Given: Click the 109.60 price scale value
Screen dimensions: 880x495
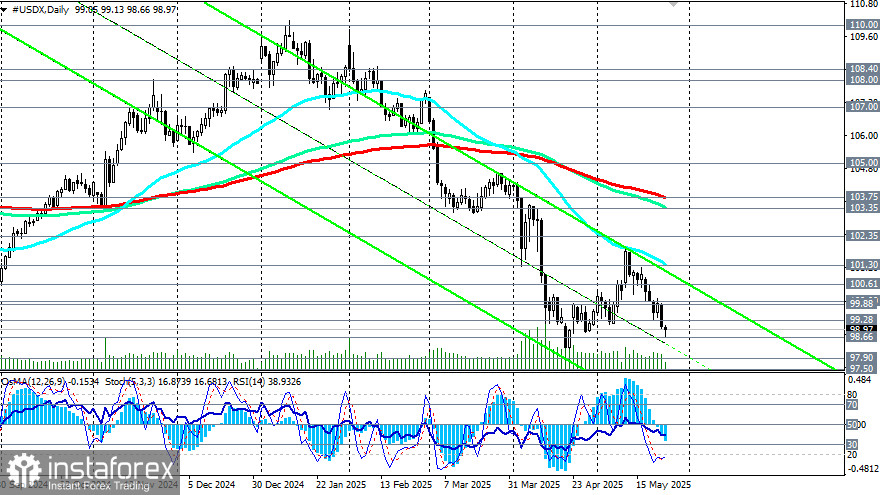Looking at the screenshot, I should [864, 36].
